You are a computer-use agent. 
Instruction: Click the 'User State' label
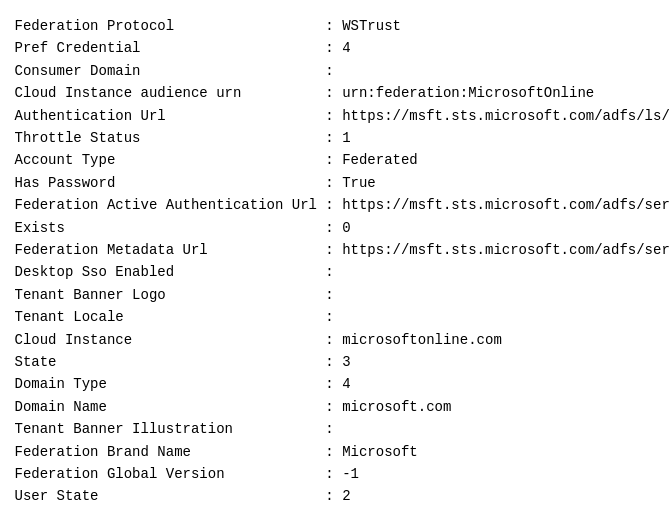tap(56, 496)
